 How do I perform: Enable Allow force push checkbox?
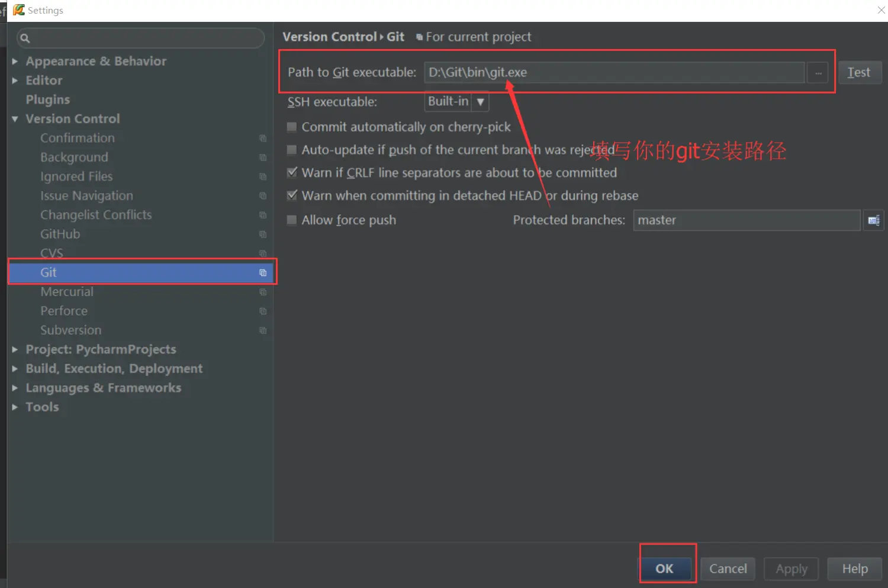click(291, 220)
